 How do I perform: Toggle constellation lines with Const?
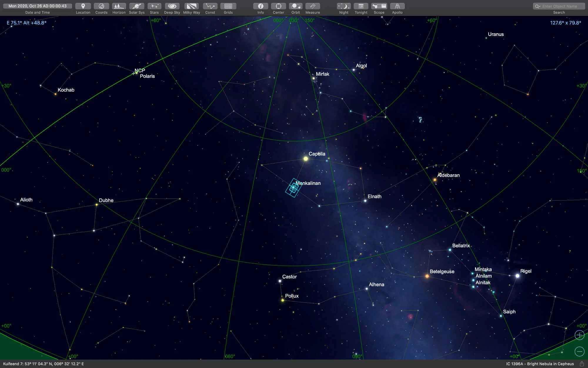point(210,6)
